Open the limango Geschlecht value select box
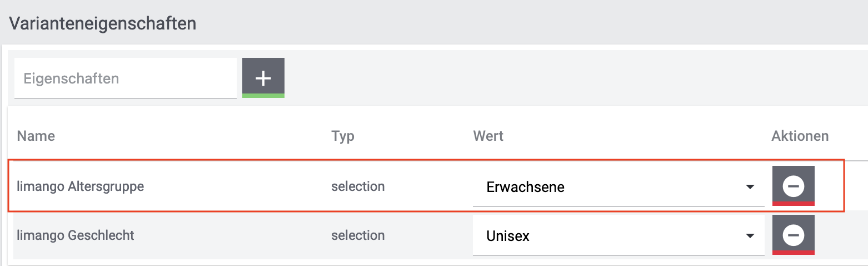868x266 pixels. 618,236
